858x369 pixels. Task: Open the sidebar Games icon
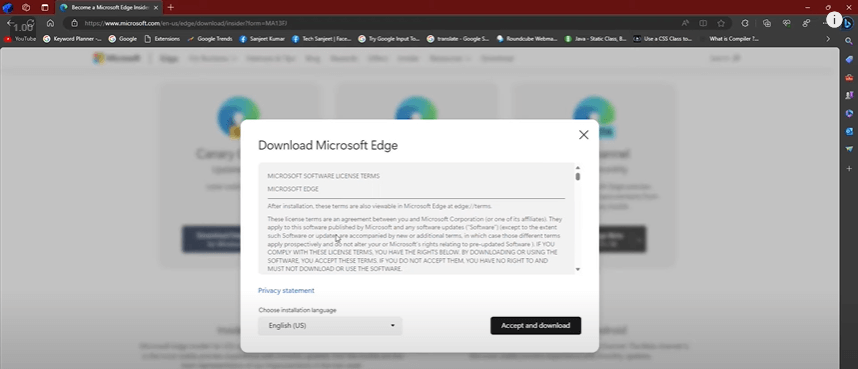coord(849,95)
